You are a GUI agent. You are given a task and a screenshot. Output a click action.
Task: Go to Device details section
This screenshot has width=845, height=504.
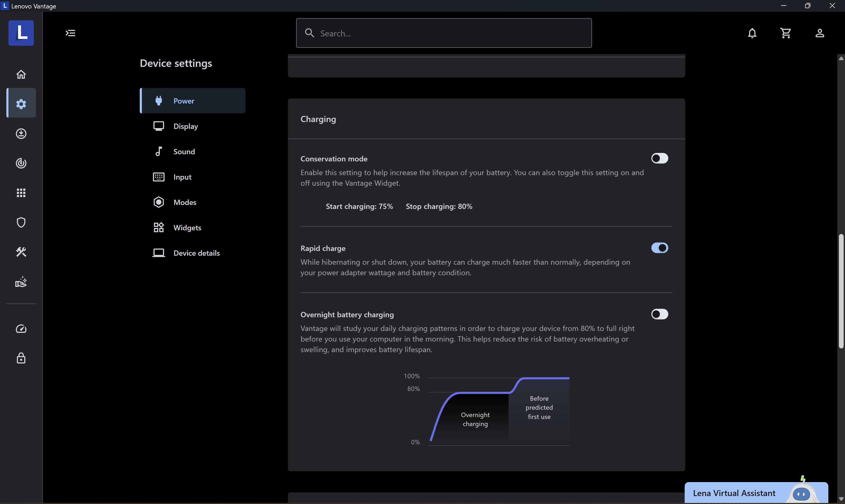click(x=196, y=253)
